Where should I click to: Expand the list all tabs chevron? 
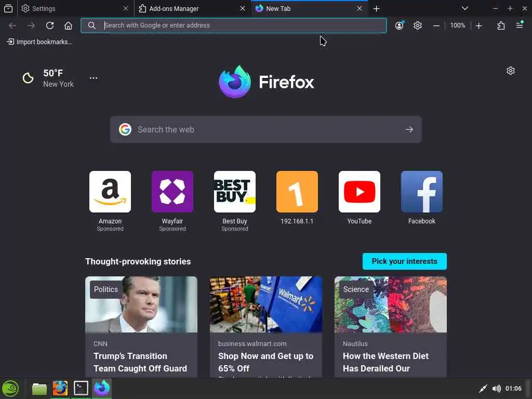pos(465,8)
